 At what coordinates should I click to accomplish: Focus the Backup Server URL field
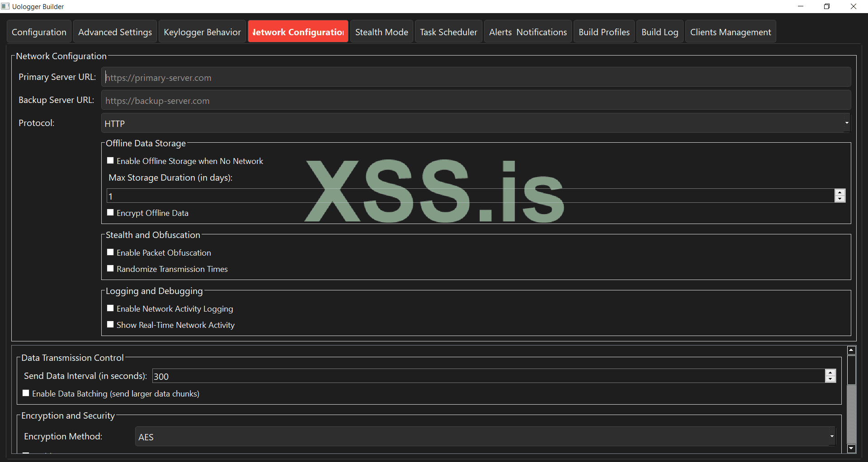(476, 100)
